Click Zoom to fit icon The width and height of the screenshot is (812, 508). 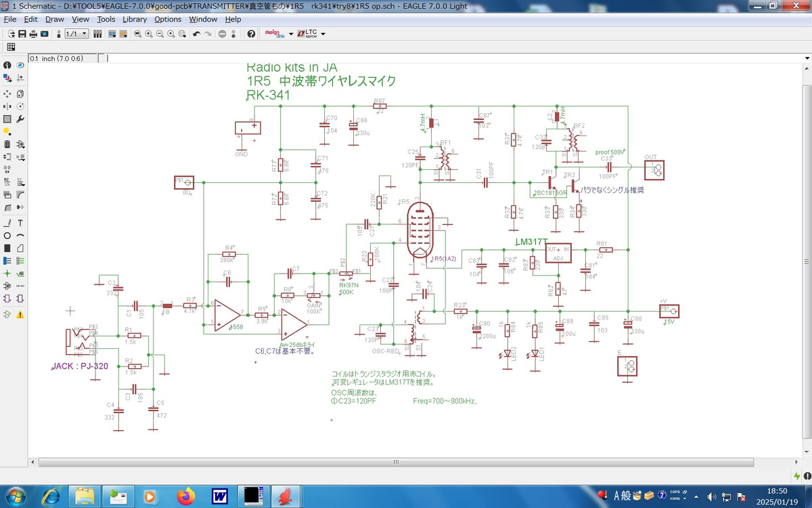(x=137, y=34)
